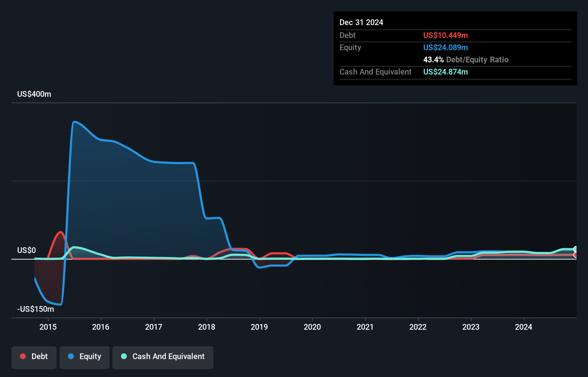Click the -US$150m y-axis label
This screenshot has height=377, width=588.
(x=36, y=309)
